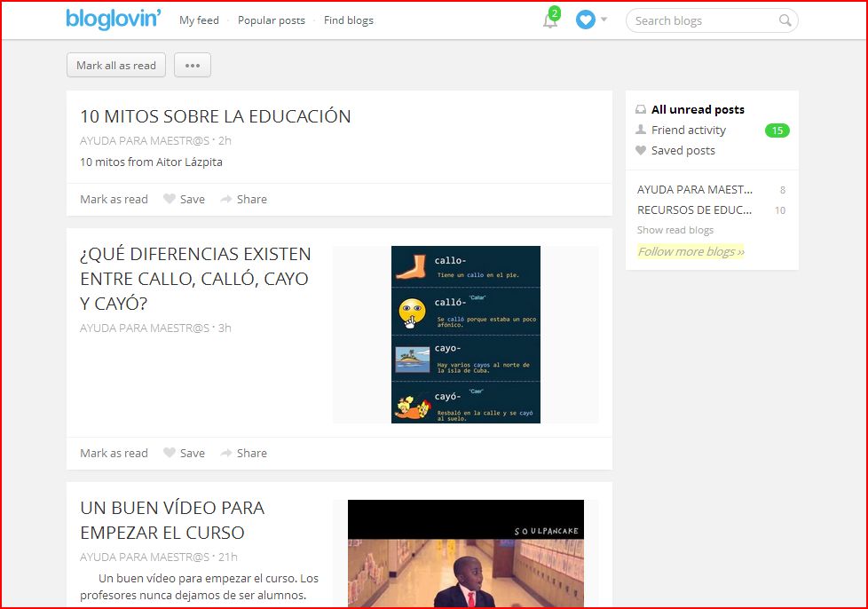Screen dimensions: 868x609
Task: Click the inbox icon beside All unread posts
Action: (x=641, y=109)
